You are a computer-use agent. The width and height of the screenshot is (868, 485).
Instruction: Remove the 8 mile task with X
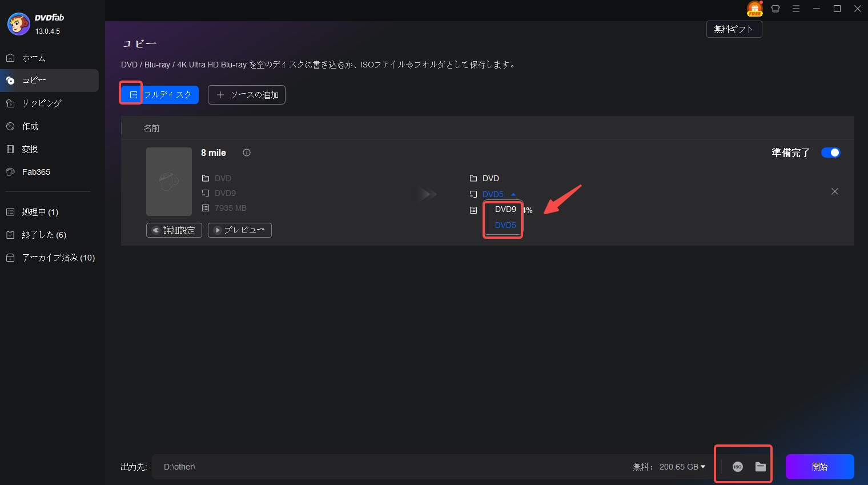tap(834, 191)
